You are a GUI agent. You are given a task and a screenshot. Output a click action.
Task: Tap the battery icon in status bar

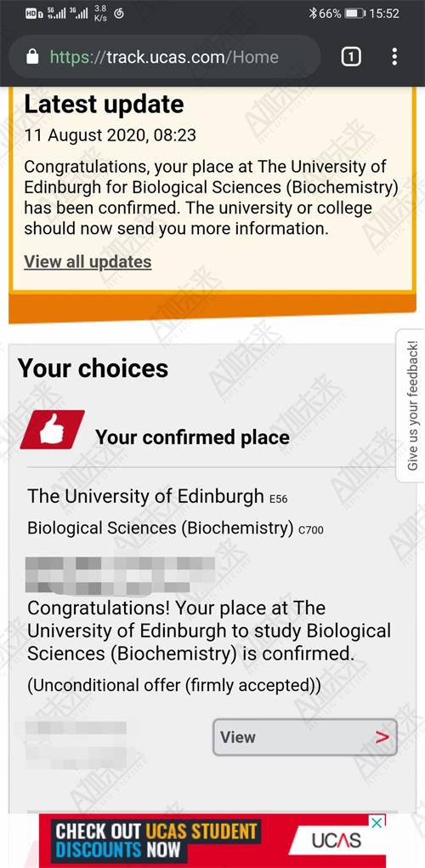click(354, 14)
